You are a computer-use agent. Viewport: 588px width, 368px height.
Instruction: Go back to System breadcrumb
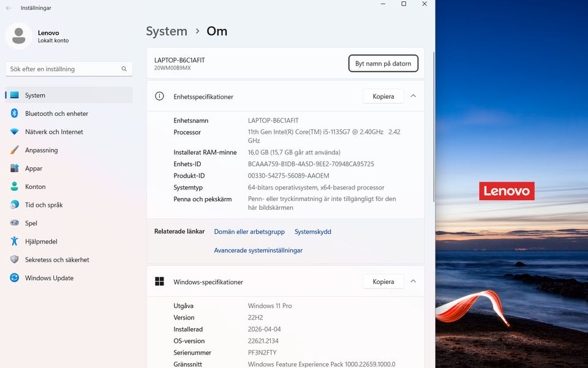[x=166, y=31]
